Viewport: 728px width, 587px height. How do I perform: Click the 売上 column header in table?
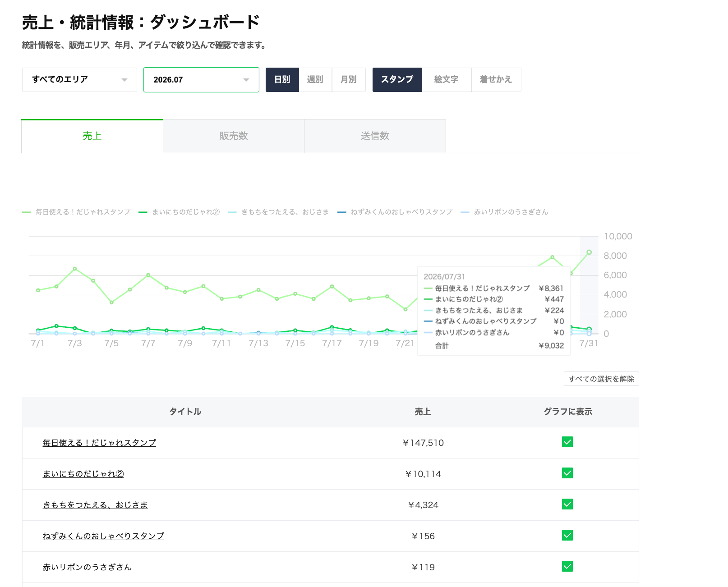click(423, 412)
